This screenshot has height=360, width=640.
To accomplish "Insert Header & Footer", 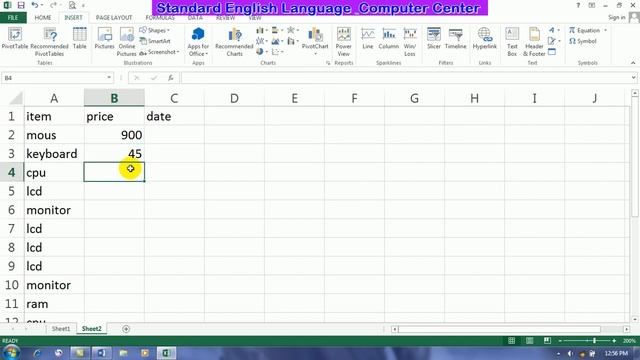I will point(534,42).
